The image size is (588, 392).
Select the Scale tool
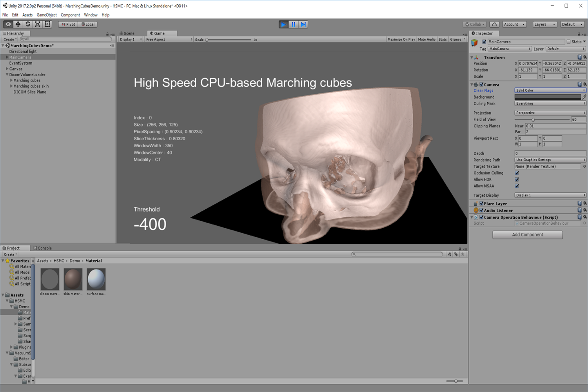(x=38, y=24)
